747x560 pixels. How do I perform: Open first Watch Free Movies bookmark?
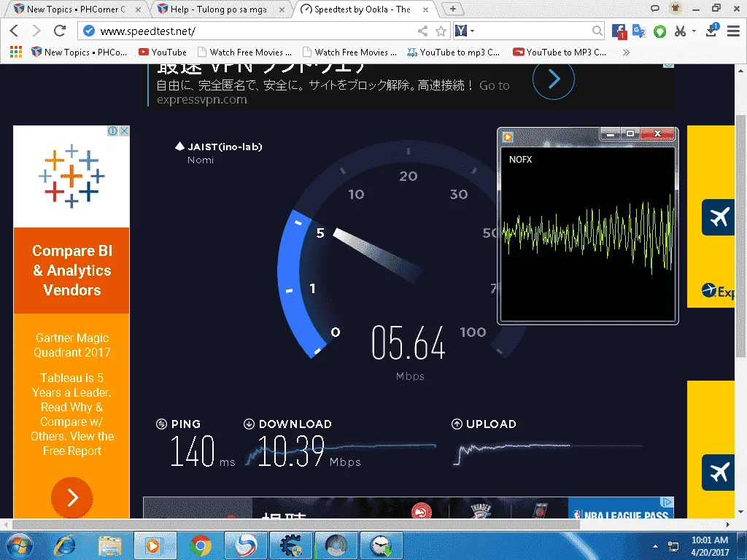point(244,52)
